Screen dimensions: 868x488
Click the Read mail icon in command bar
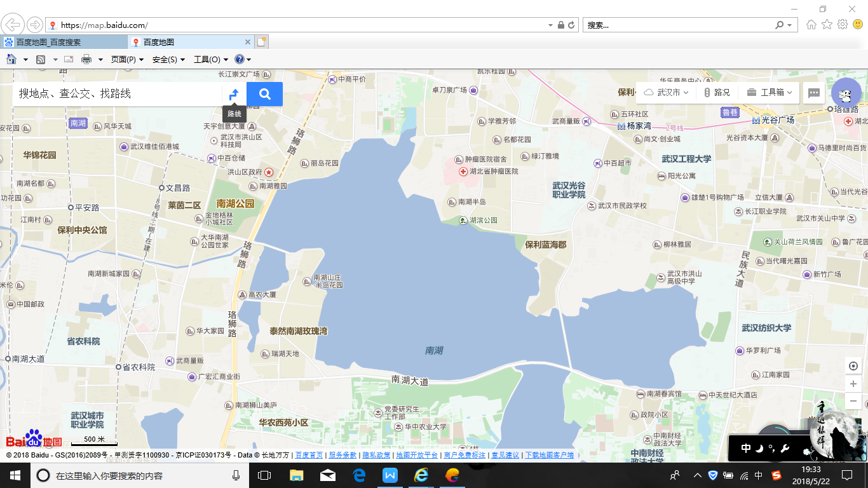pyautogui.click(x=69, y=59)
